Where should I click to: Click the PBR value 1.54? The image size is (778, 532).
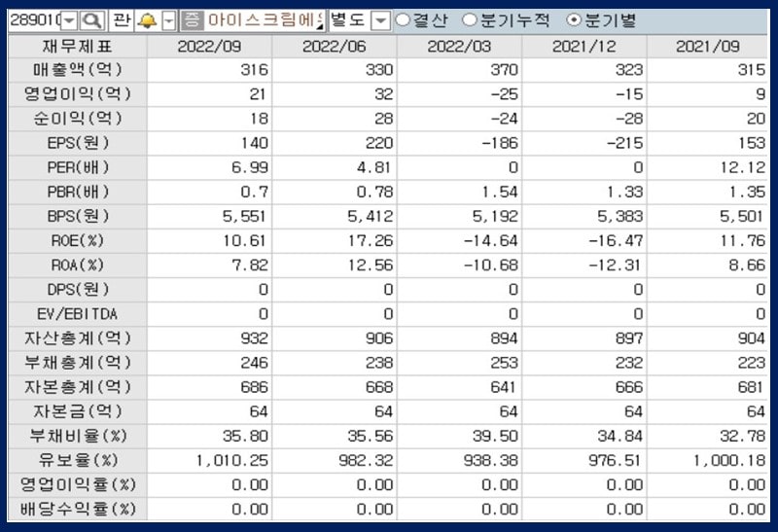[x=500, y=192]
